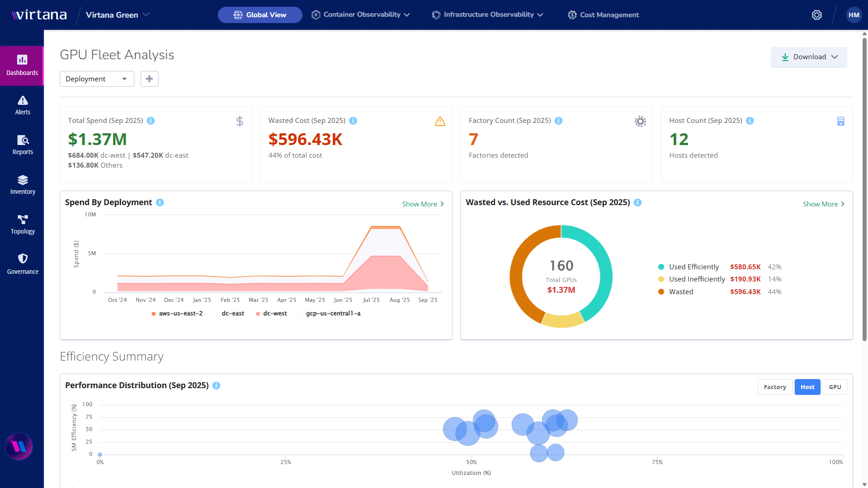
Task: Toggle the dc-west legend series
Action: click(271, 314)
